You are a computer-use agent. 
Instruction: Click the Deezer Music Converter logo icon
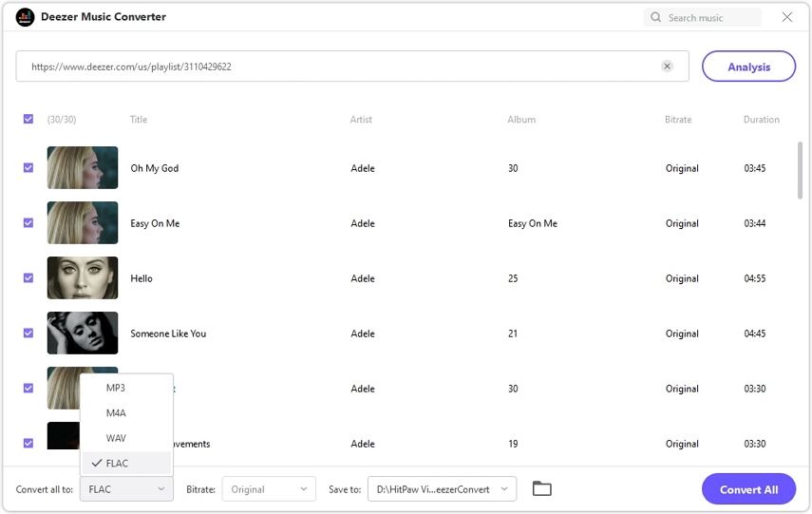[26, 17]
